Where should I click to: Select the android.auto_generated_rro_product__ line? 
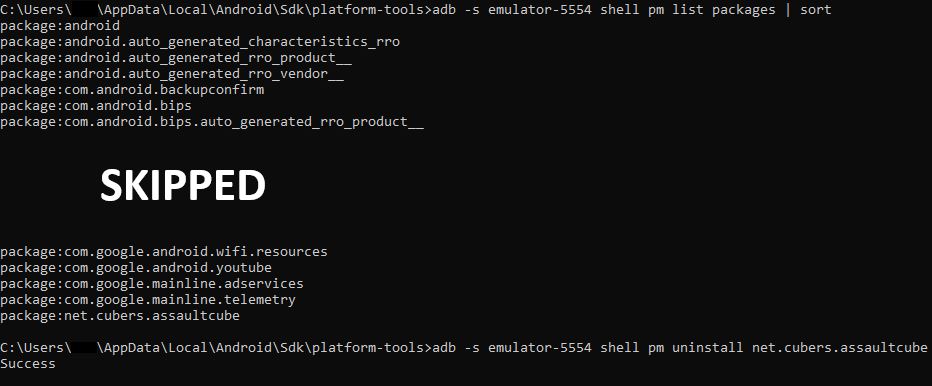[x=176, y=58]
